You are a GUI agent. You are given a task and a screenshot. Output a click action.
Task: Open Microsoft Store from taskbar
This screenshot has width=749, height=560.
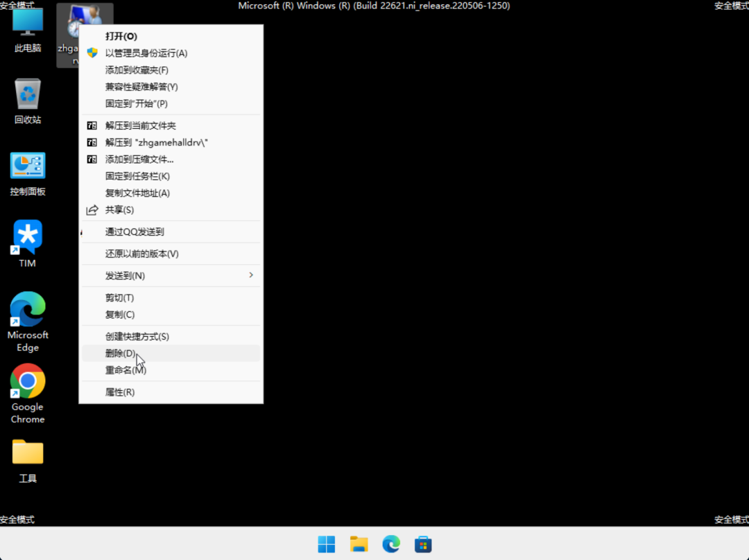423,544
